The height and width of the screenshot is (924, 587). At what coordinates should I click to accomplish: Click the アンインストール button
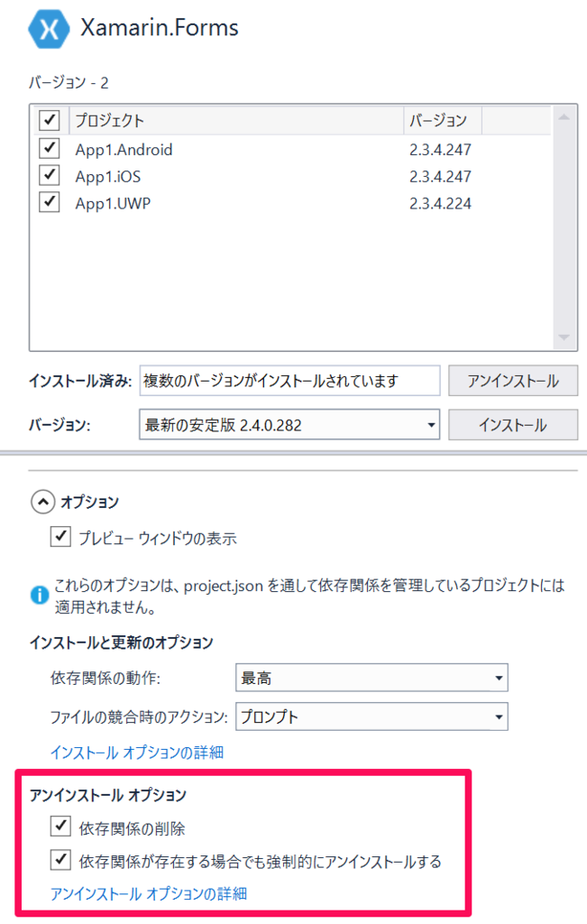pyautogui.click(x=513, y=381)
